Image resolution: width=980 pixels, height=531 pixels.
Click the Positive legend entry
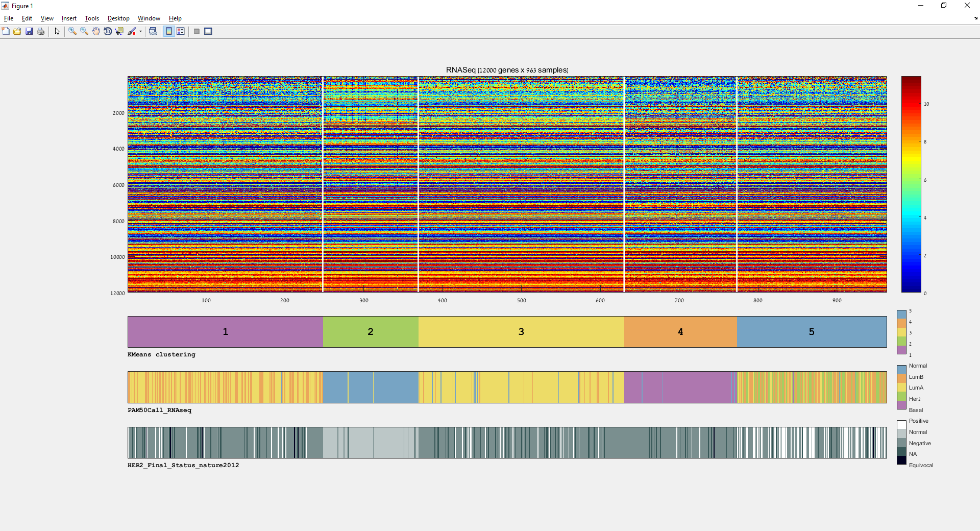click(918, 421)
